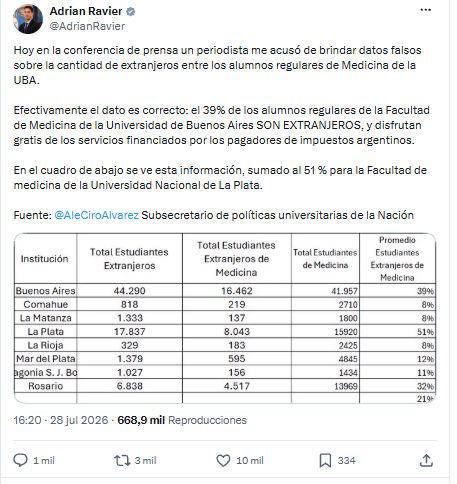Viewport: 457px width, 484px height.
Task: Click the 1 mil replies count
Action: click(44, 460)
